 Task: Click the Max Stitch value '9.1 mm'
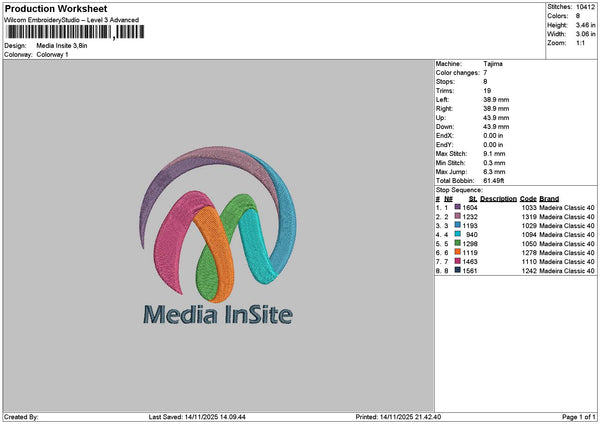click(x=494, y=154)
